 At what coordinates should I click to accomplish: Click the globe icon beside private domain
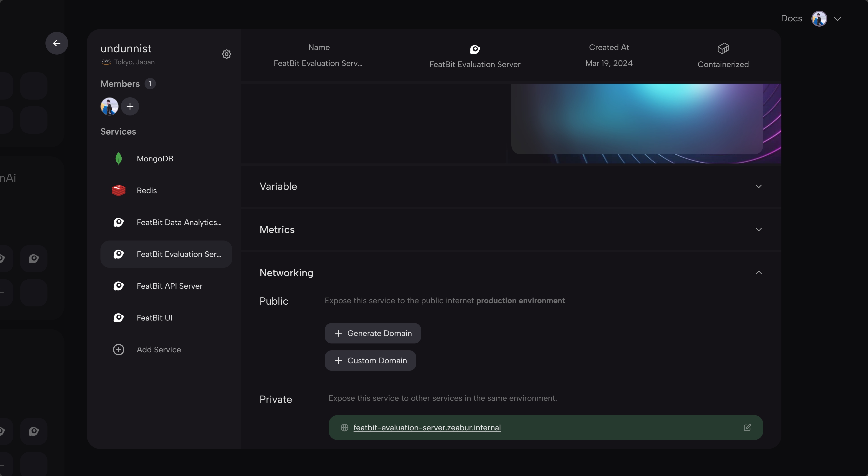tap(344, 427)
